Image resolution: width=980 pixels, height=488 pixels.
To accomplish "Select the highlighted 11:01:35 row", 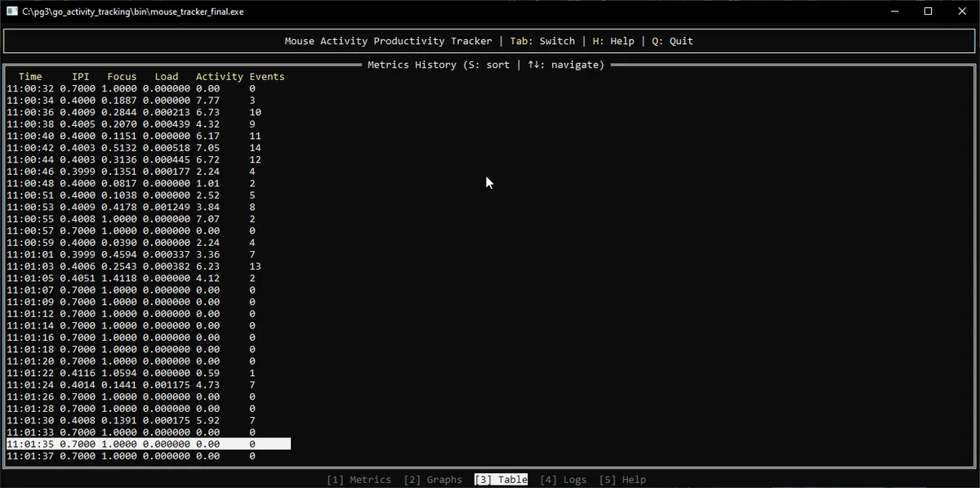I will pos(148,444).
